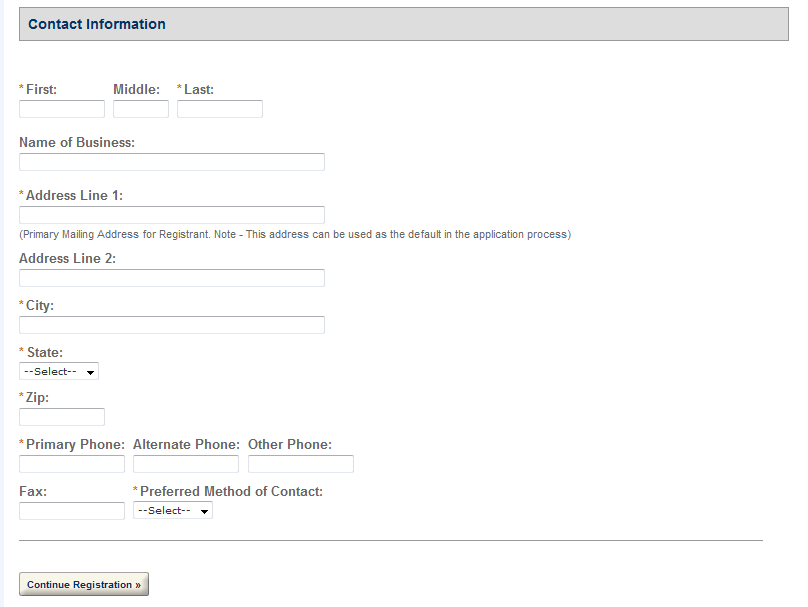Focus the Address Line 2 text box
808x607 pixels.
tap(171, 278)
